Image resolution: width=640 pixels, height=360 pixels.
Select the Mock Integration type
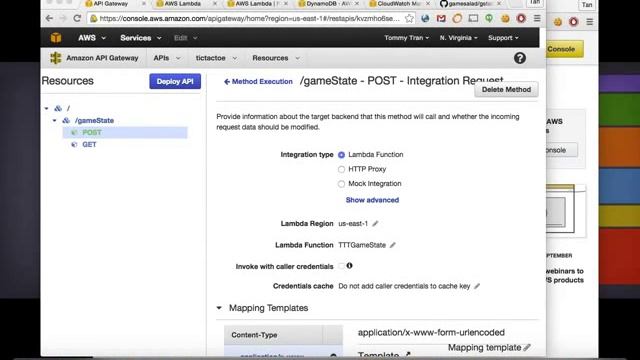coord(341,184)
